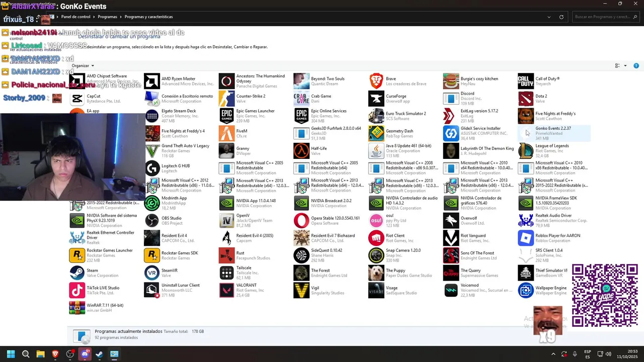The width and height of the screenshot is (644, 362).
Task: Click the Rockstar Games Launcher icon
Action: click(77, 255)
